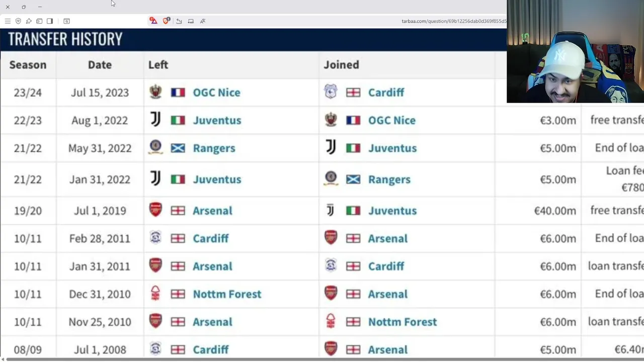This screenshot has width=644, height=362.
Task: Click the webcam video overlay thumbnail
Action: (575, 51)
